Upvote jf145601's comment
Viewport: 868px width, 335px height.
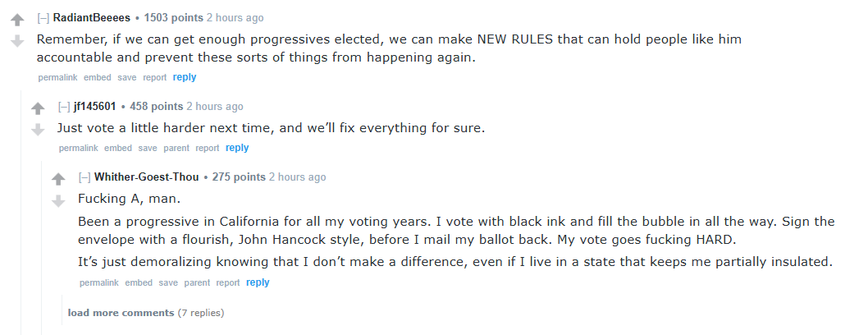pos(37,108)
